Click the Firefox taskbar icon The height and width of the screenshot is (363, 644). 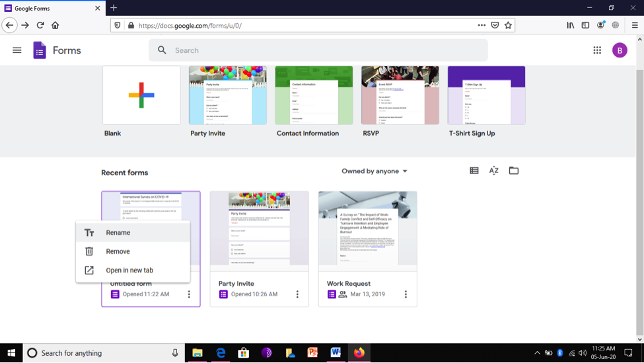(x=359, y=353)
